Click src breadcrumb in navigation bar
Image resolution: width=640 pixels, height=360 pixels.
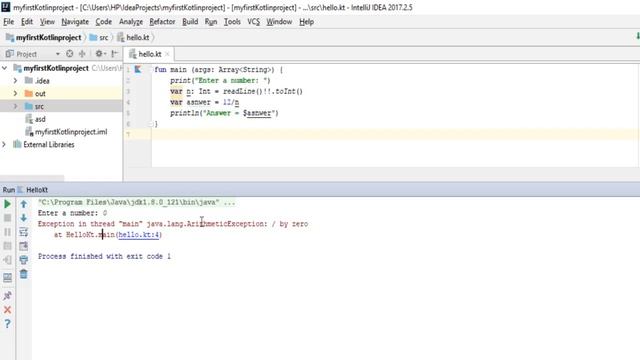pos(99,38)
